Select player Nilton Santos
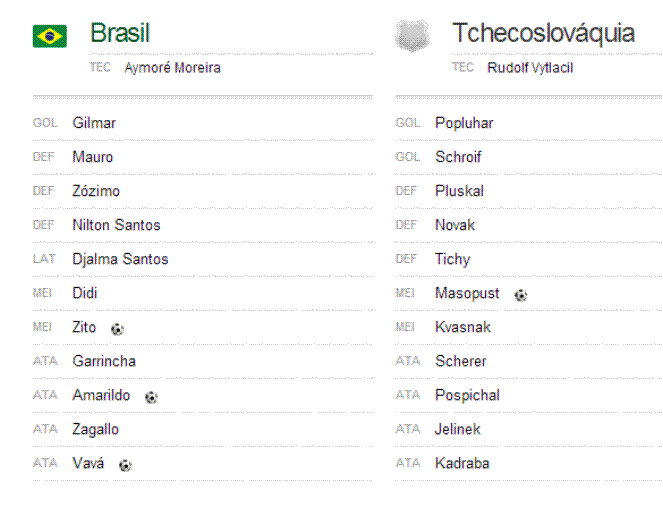Viewport: 663px width, 508px height. pos(116,225)
